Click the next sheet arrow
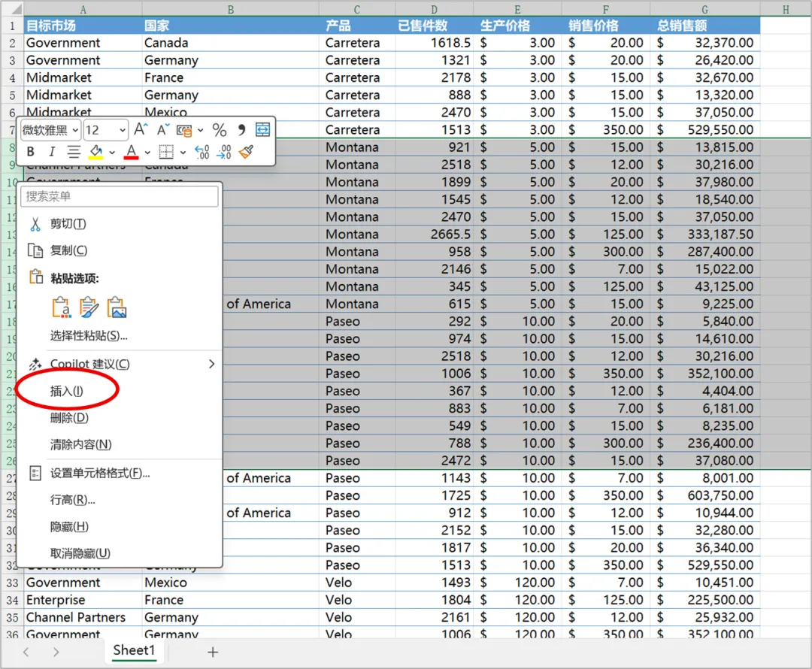Image resolution: width=812 pixels, height=669 pixels. [56, 652]
